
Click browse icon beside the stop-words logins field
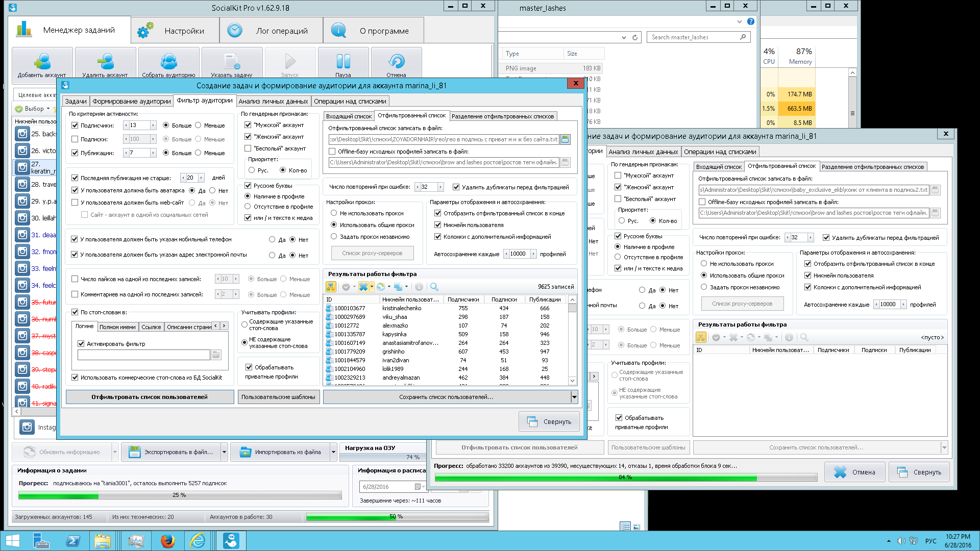click(216, 355)
